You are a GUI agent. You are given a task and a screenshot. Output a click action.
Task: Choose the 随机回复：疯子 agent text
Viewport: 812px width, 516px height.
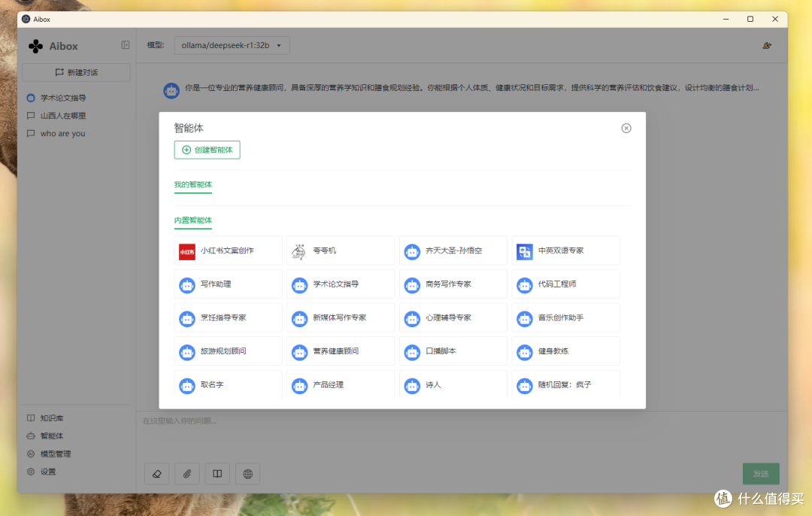pyautogui.click(x=565, y=384)
